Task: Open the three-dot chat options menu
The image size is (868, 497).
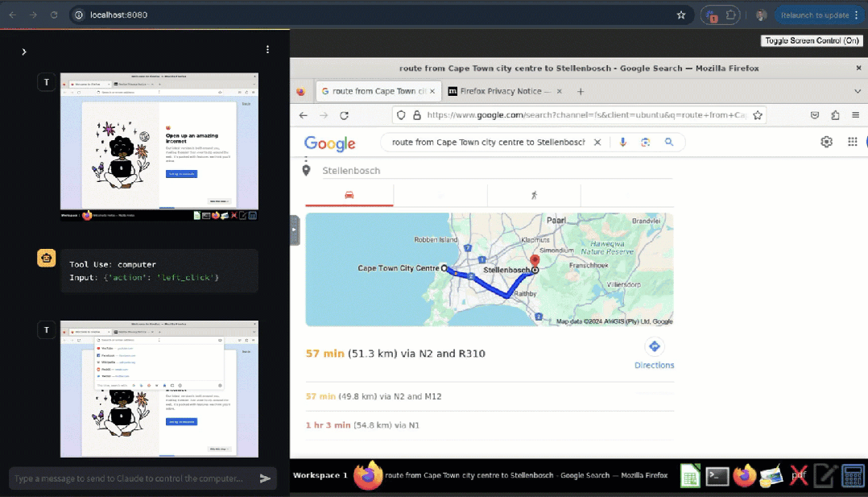Action: click(x=267, y=50)
